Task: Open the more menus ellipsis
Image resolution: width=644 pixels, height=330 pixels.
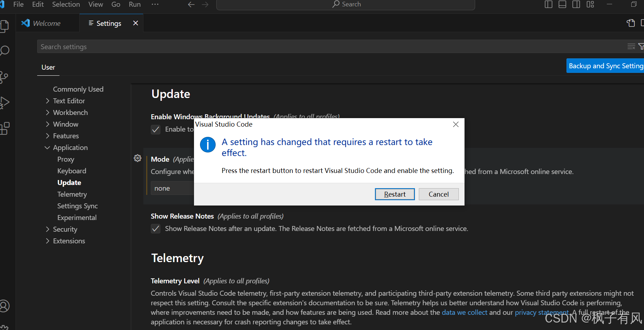Action: point(155,4)
